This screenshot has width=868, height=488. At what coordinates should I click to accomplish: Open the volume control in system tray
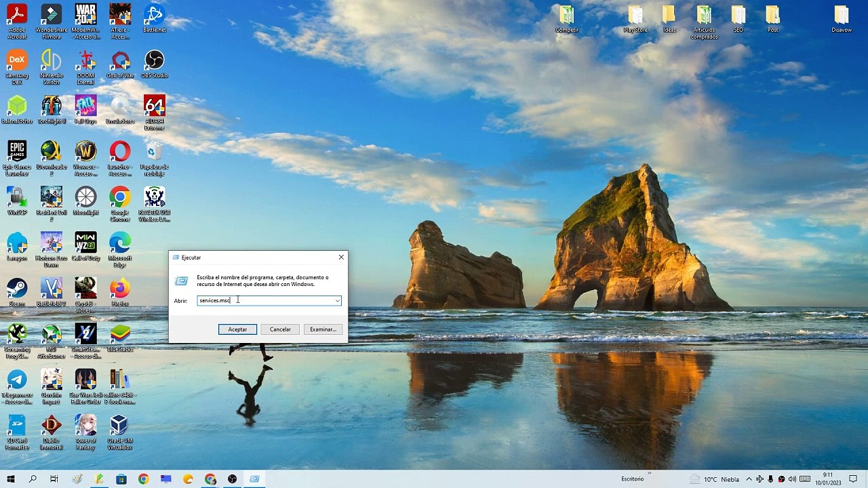(792, 479)
